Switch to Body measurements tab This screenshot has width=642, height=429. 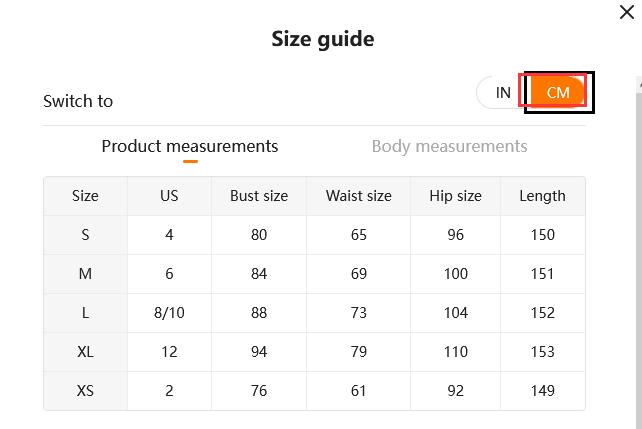449,146
